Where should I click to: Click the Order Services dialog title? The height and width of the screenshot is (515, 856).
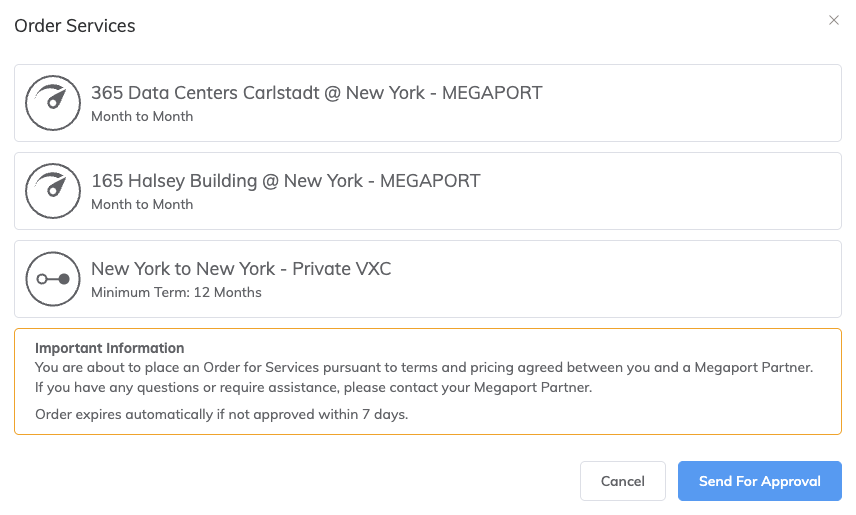[x=75, y=26]
